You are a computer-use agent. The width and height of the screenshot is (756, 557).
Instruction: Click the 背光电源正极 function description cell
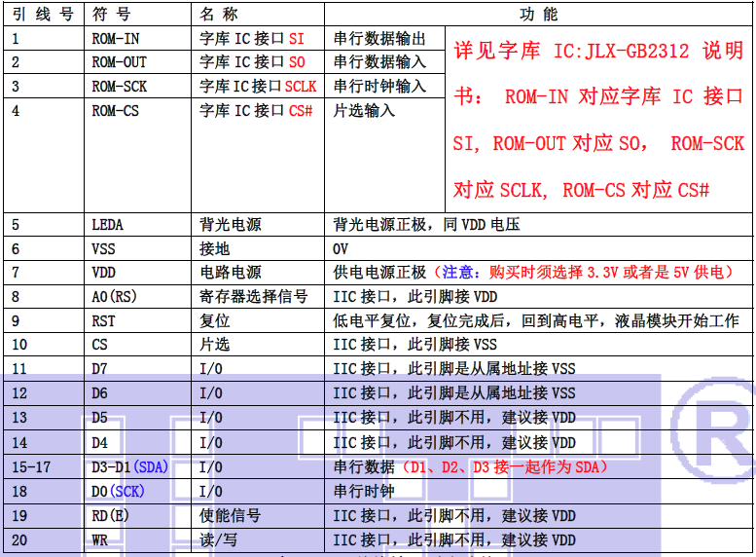point(426,225)
